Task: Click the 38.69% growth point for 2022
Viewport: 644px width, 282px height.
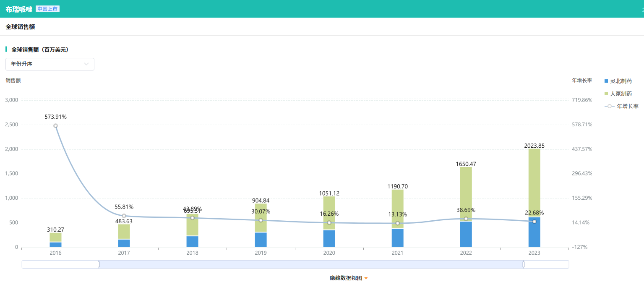Action: coord(466,219)
